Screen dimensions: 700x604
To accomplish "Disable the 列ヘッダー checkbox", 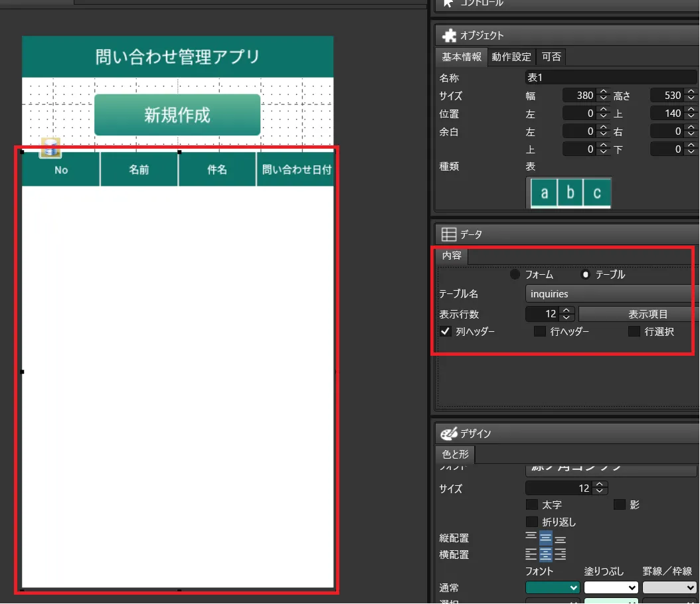I will point(446,331).
